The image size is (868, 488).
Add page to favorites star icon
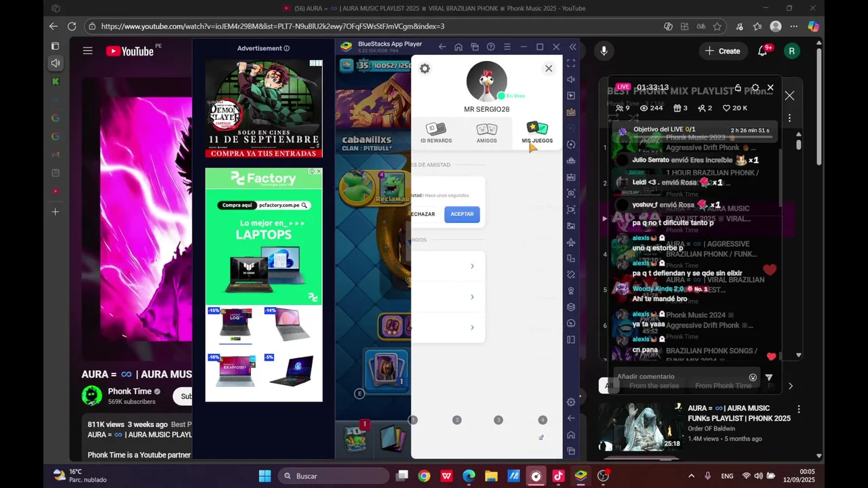tap(717, 26)
